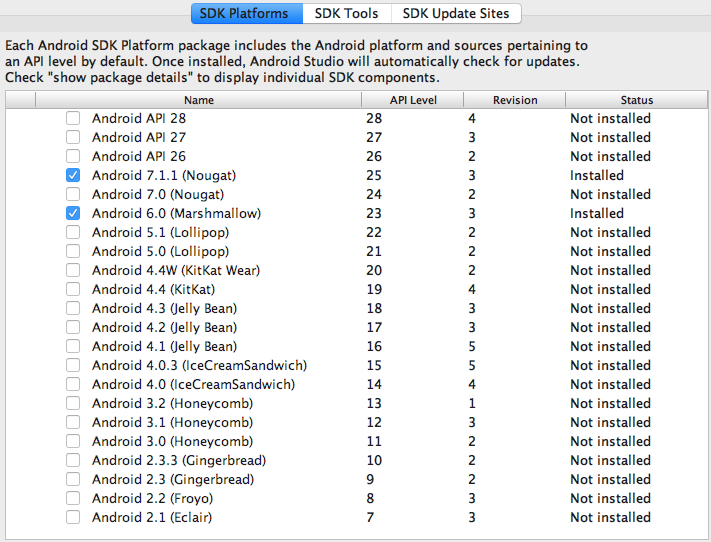This screenshot has width=711, height=542.
Task: Select the 'Android 5.0 (Lollipop)' name text
Action: coord(161,252)
